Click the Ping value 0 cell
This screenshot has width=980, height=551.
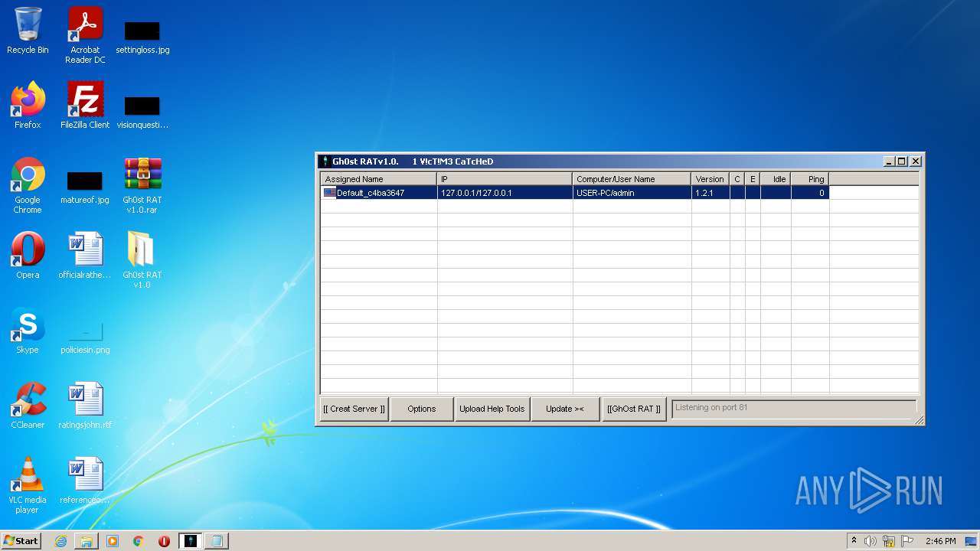pos(810,193)
